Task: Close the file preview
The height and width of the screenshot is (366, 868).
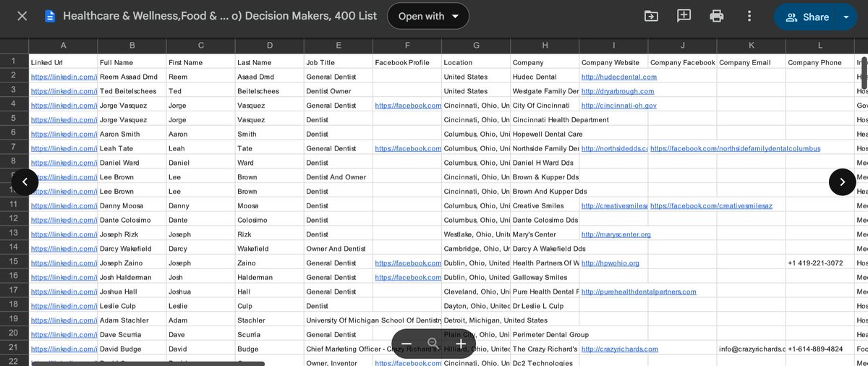Action: (x=22, y=16)
